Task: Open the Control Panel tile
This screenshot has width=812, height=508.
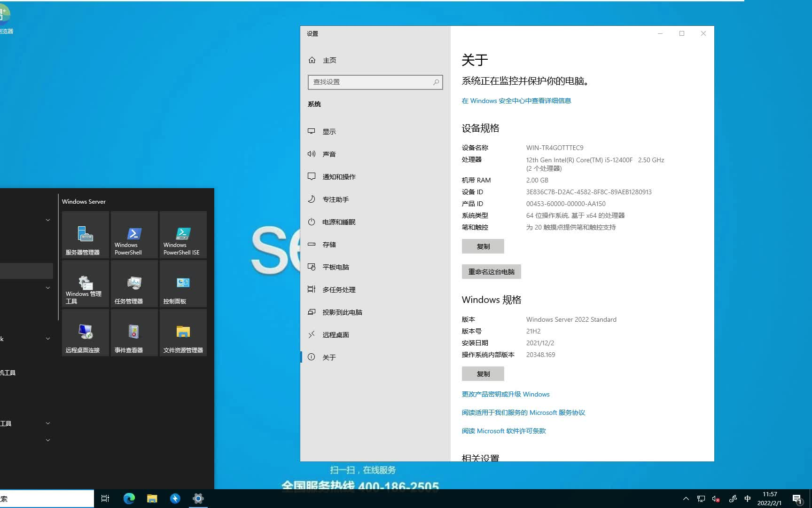Action: click(x=183, y=283)
